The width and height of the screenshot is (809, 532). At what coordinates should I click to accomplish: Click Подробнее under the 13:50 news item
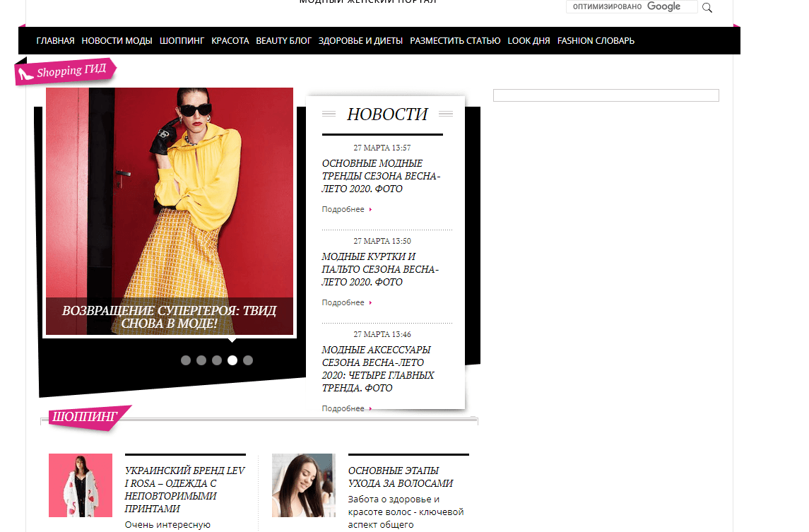[x=343, y=303]
